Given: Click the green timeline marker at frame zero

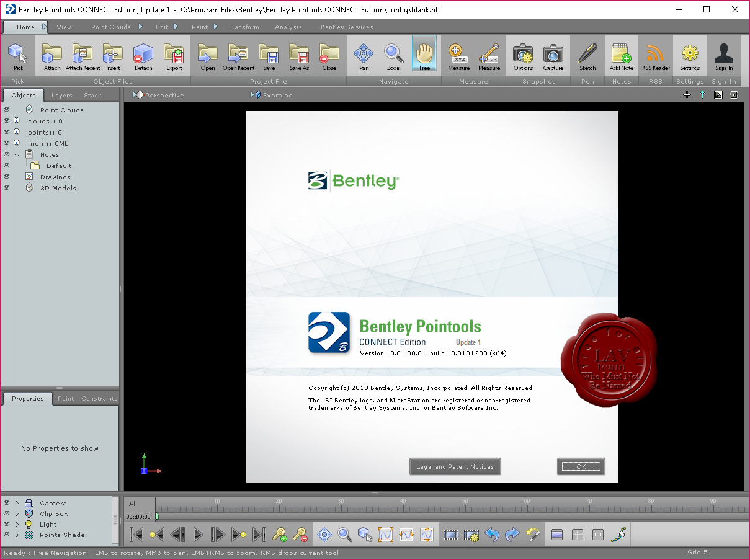Looking at the screenshot, I should [x=157, y=515].
